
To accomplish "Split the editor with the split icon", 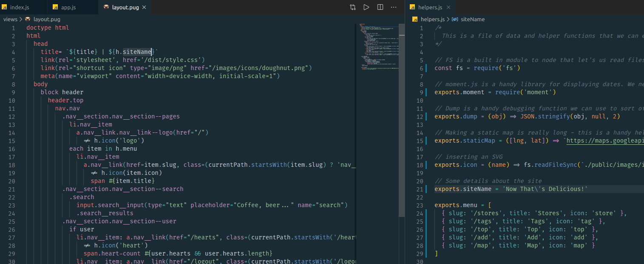I will [x=380, y=7].
